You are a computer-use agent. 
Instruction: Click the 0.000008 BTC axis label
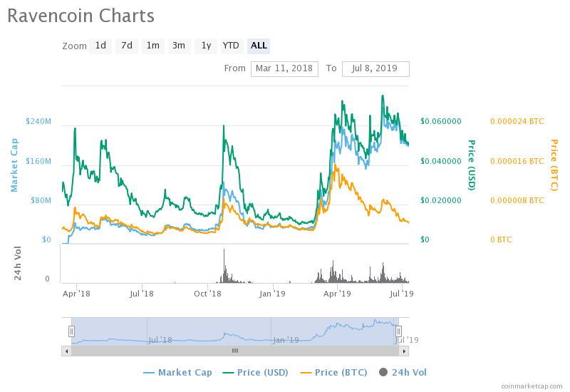pos(517,200)
